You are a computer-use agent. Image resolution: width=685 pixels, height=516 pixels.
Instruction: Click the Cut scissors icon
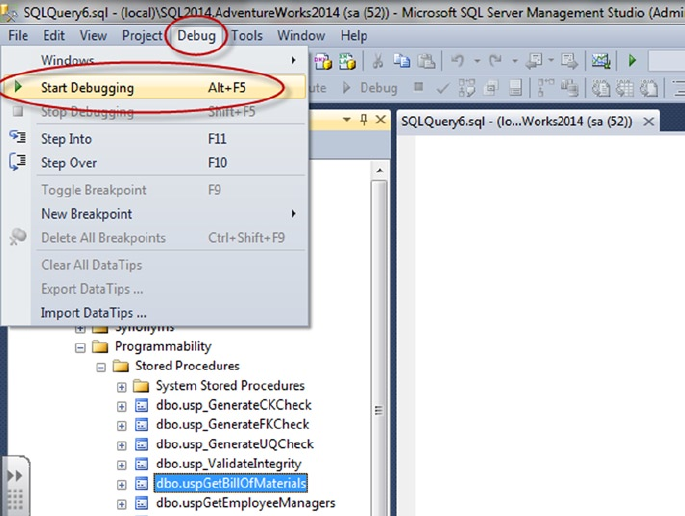[378, 61]
